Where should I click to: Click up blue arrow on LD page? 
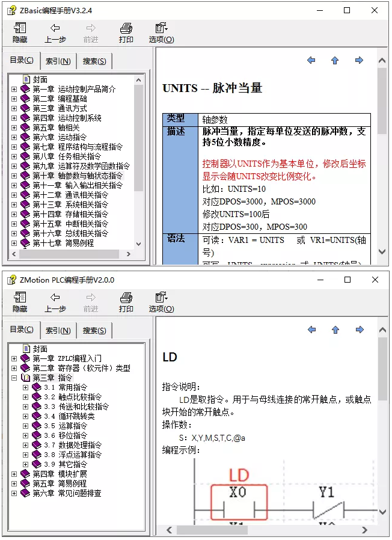[335, 330]
